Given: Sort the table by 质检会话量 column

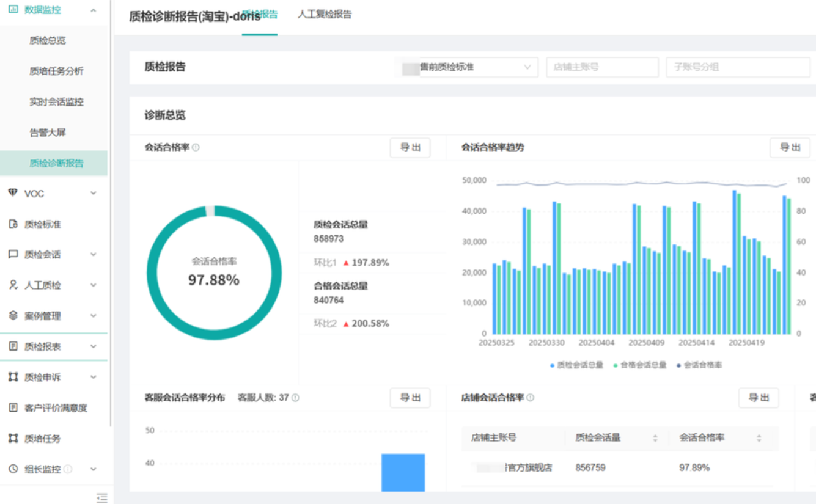Looking at the screenshot, I should 655,438.
